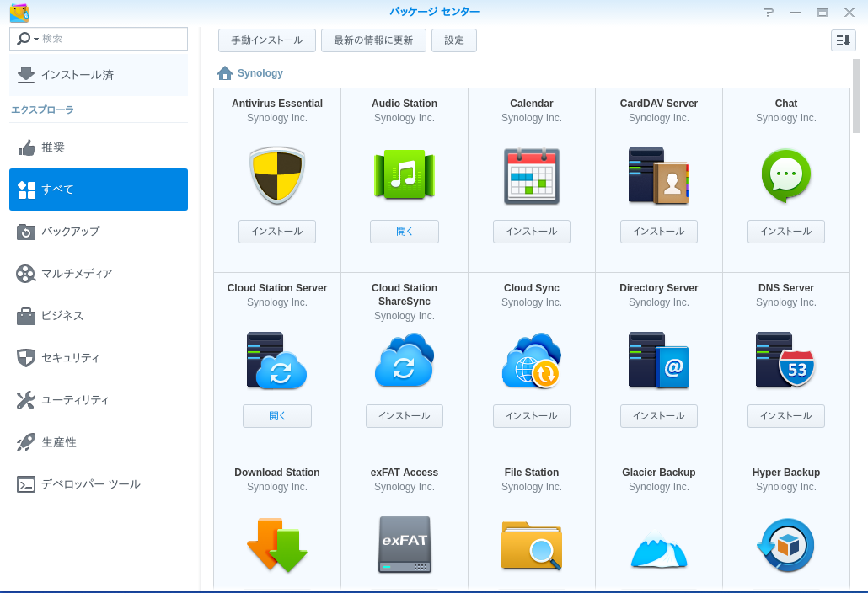The height and width of the screenshot is (593, 868).
Task: Click the exFAT Access drive icon
Action: pyautogui.click(x=405, y=545)
